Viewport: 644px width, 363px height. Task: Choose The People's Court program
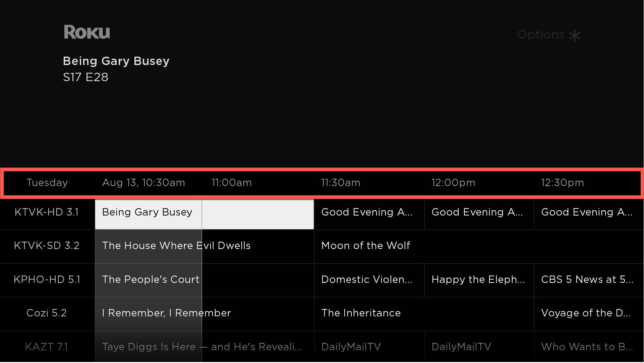(x=204, y=281)
